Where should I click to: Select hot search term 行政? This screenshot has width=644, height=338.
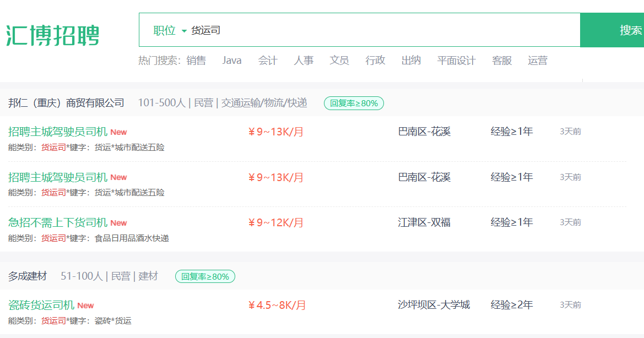click(375, 61)
